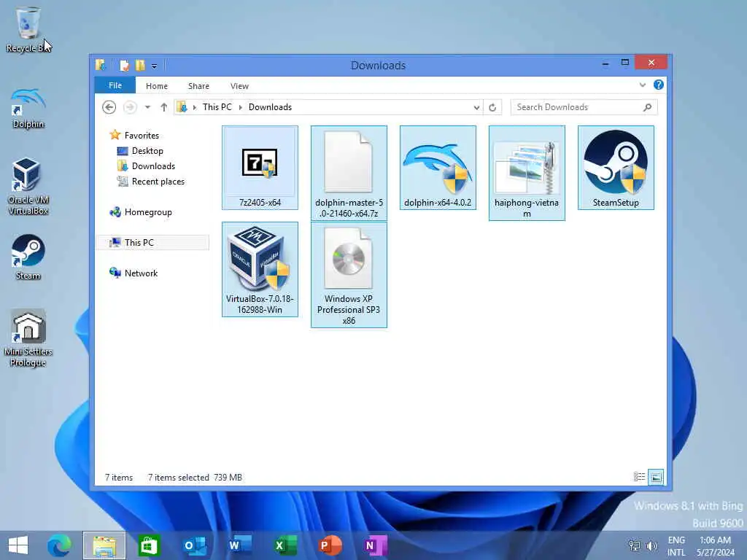Open Customize Quick Access Toolbar dropdown
The image size is (747, 560).
(155, 66)
